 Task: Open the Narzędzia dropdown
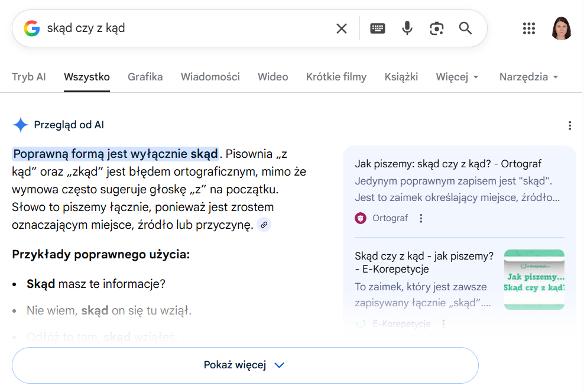[x=528, y=77]
